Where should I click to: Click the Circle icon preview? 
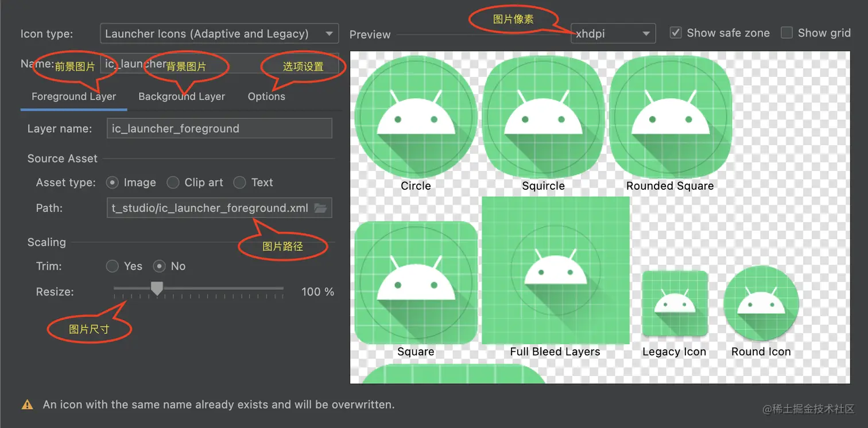tap(416, 116)
